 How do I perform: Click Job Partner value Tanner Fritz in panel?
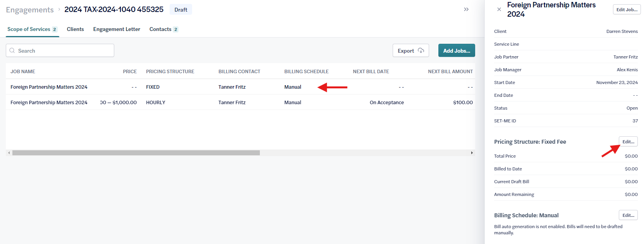tap(625, 57)
